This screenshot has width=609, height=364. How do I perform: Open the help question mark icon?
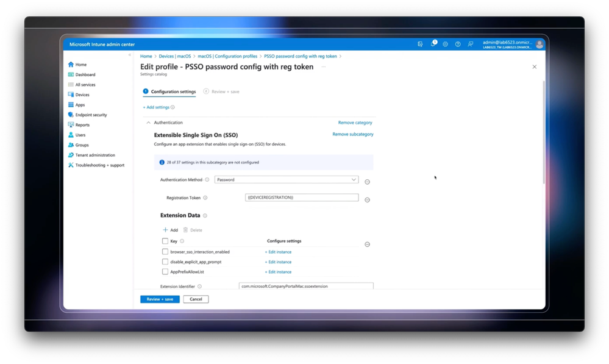458,45
